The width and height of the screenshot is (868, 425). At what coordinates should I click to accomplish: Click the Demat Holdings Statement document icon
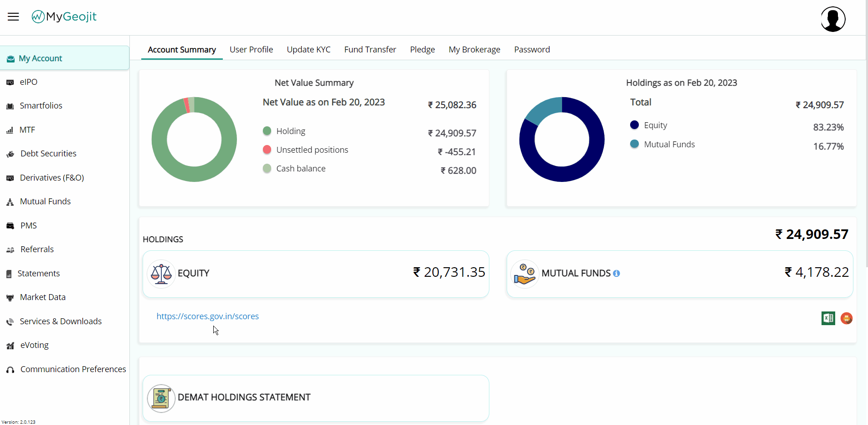tap(161, 398)
